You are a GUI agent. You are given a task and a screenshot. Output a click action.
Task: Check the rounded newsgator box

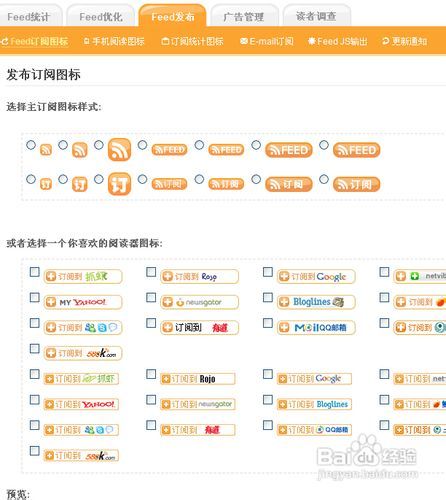point(151,297)
